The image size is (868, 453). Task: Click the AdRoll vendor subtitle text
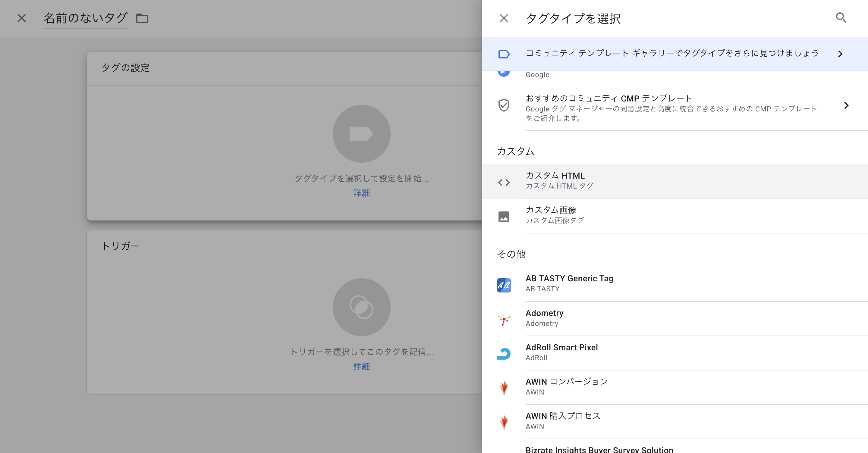point(536,358)
